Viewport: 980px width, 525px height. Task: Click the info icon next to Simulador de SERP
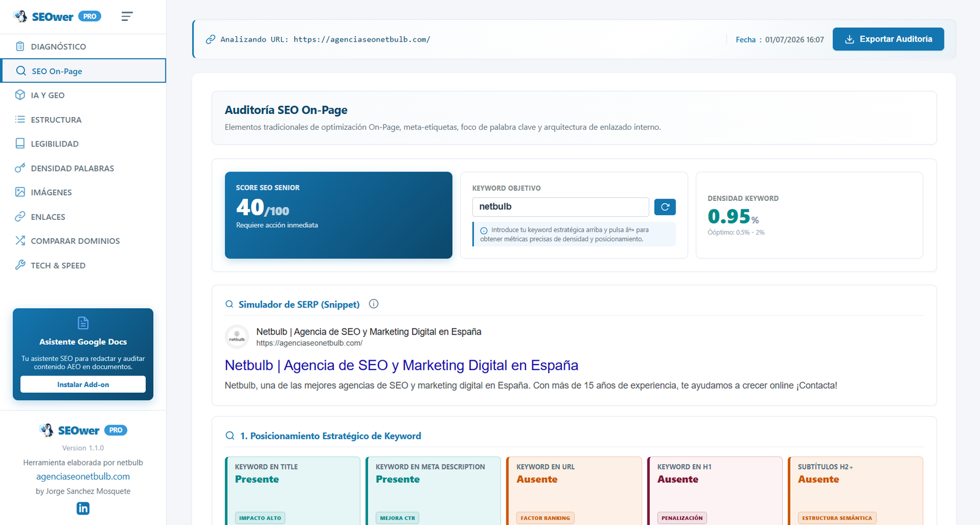pyautogui.click(x=374, y=304)
